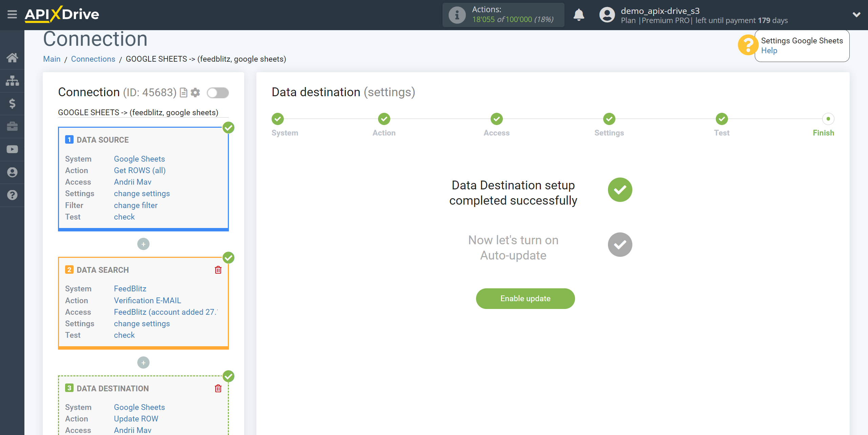Screen dimensions: 868x435
Task: Click change filter link in DATA SOURCE block
Action: coord(135,205)
